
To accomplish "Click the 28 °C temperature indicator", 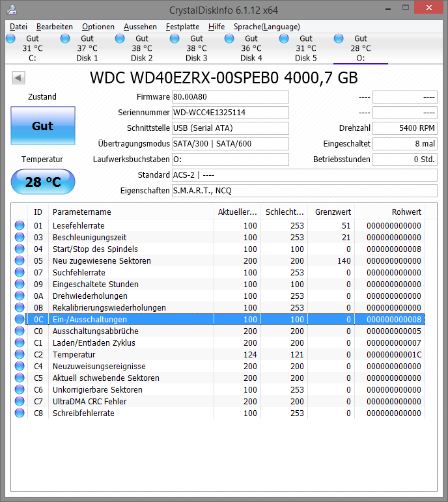I will pyautogui.click(x=43, y=182).
